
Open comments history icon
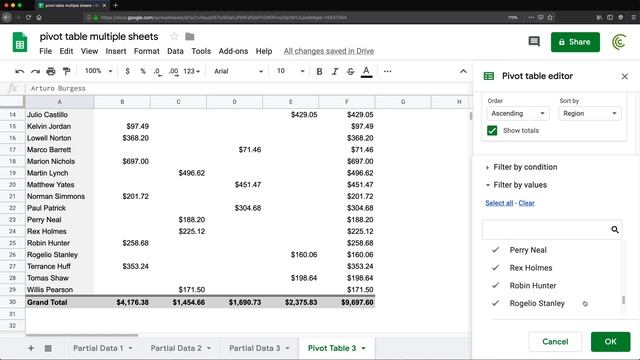click(534, 42)
